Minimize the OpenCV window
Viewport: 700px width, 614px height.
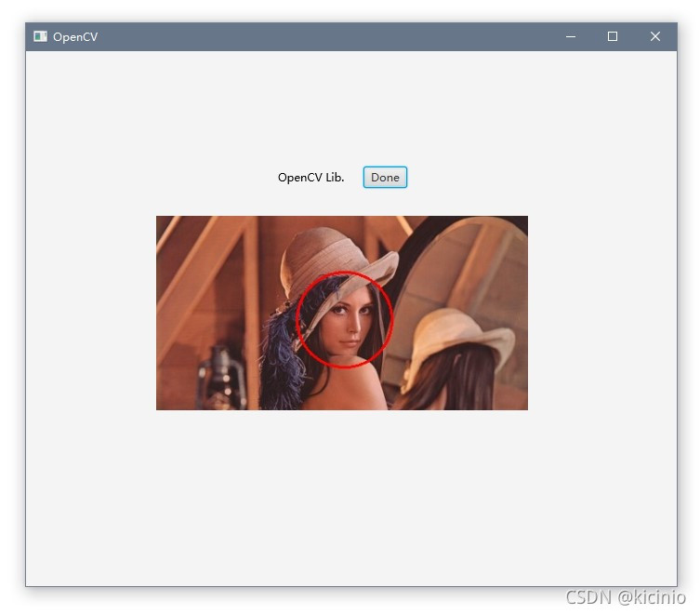coord(571,36)
